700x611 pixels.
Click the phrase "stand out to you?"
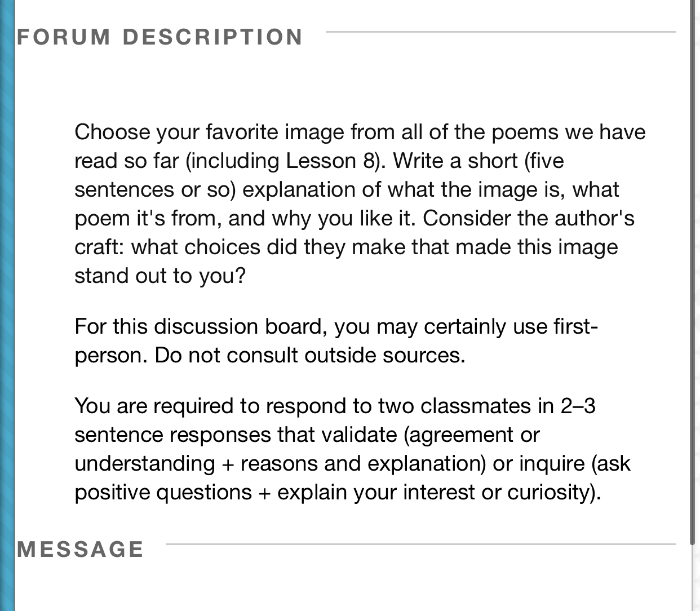[x=160, y=276]
